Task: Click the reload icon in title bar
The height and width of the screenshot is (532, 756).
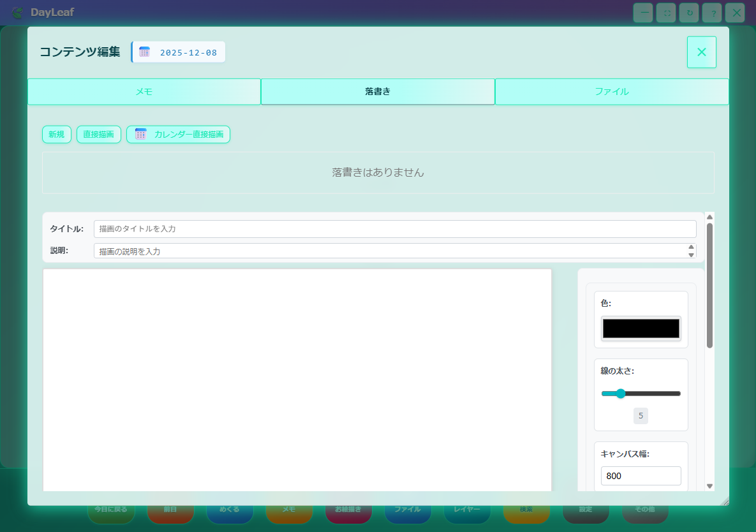Action: [688, 12]
